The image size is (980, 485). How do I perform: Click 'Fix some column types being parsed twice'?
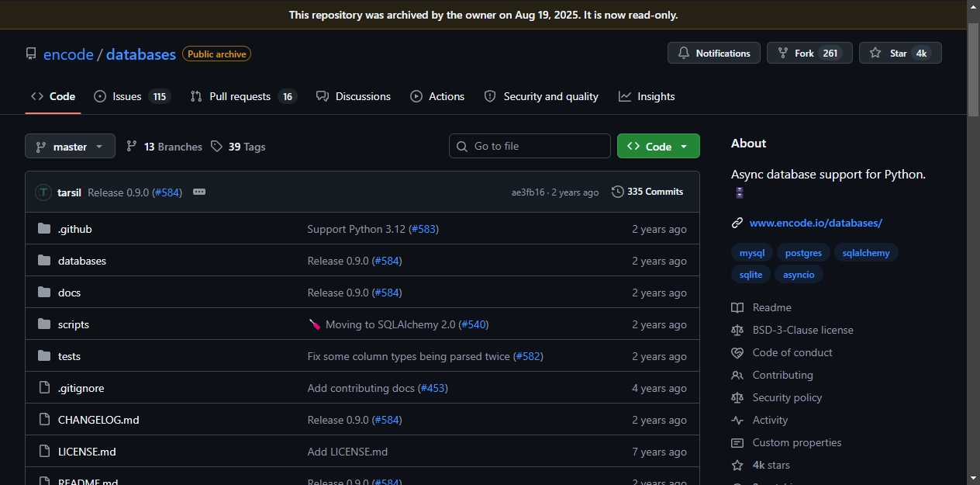409,356
